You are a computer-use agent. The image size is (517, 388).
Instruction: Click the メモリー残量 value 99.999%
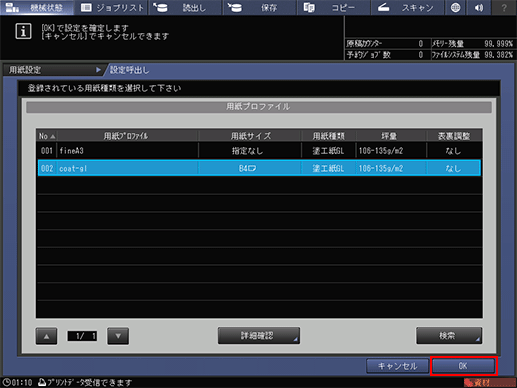coord(498,44)
